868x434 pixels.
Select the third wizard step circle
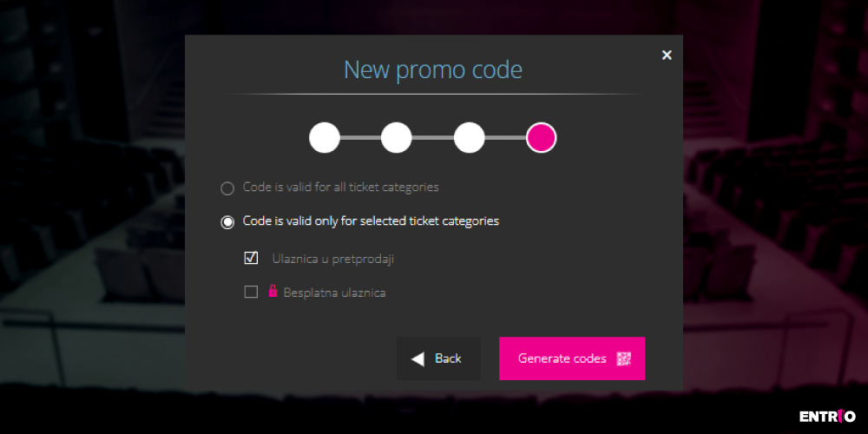(x=469, y=138)
